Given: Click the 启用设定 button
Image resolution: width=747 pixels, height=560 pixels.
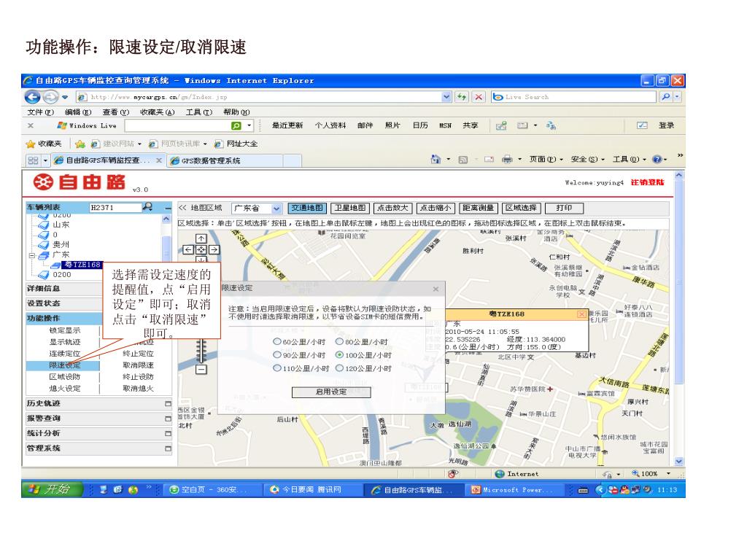Looking at the screenshot, I should (331, 392).
